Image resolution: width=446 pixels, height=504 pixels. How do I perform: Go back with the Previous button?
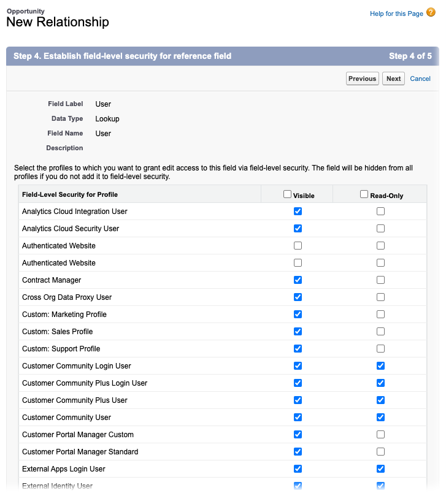(x=362, y=78)
